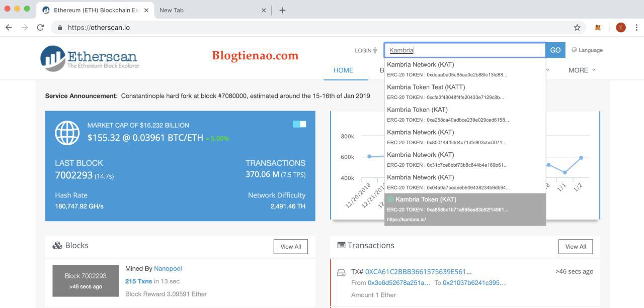Click View All in the Transactions section
The width and height of the screenshot is (644, 308).
pos(576,247)
